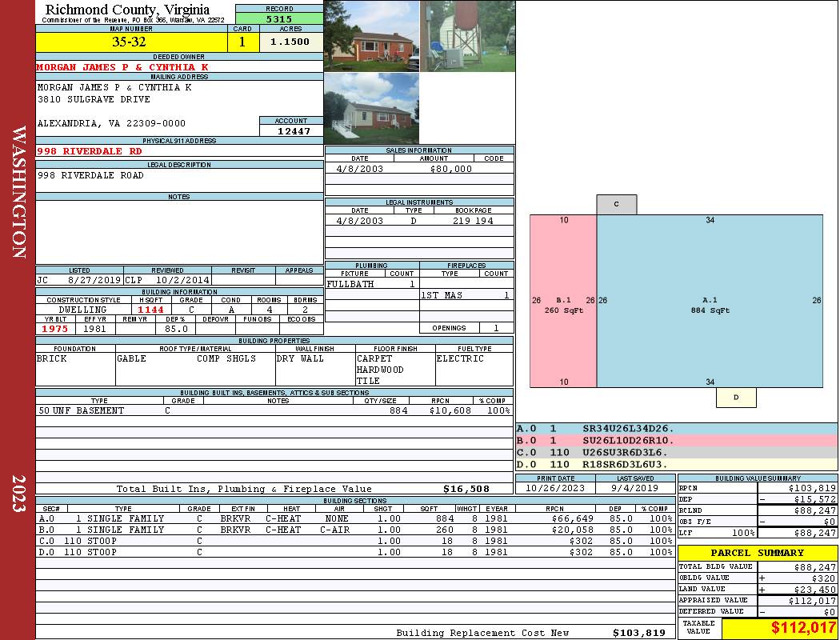The height and width of the screenshot is (640, 840).
Task: Click the reviewed date 10/2/2014
Action: [x=182, y=280]
